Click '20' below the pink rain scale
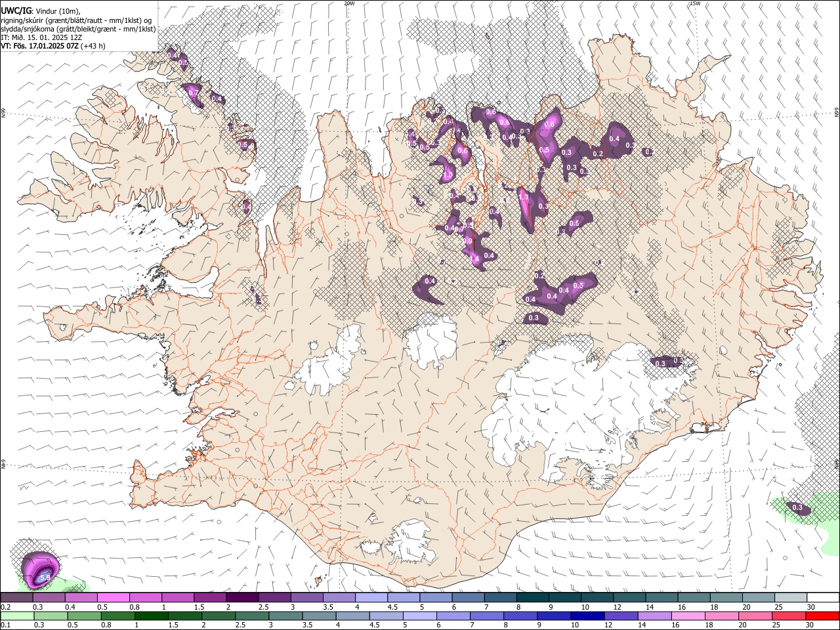The image size is (840, 630). (x=742, y=625)
